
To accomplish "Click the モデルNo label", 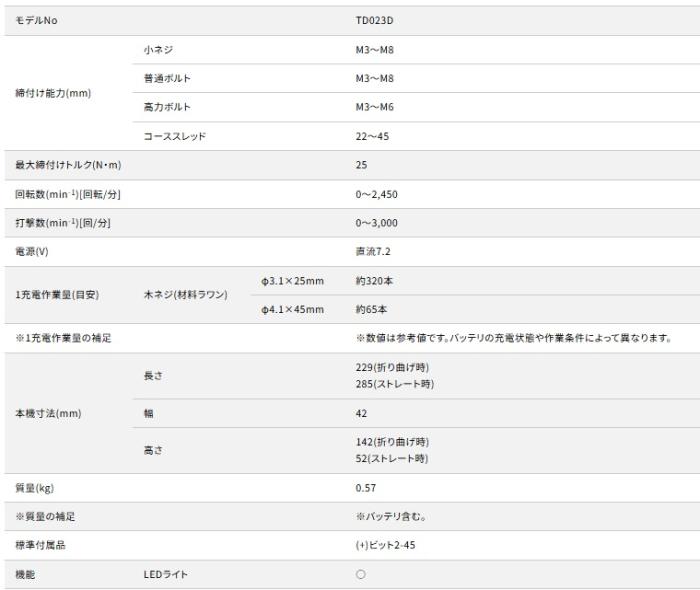I will tap(36, 21).
